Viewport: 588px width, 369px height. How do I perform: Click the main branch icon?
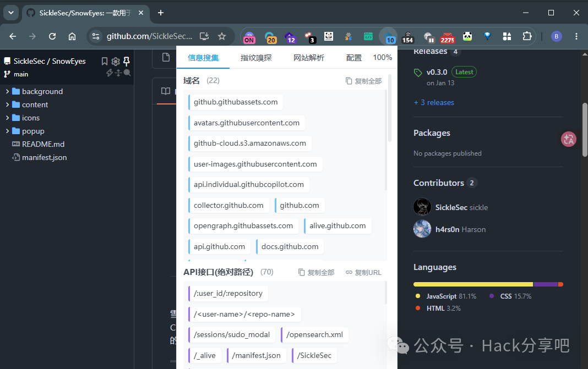pos(7,74)
